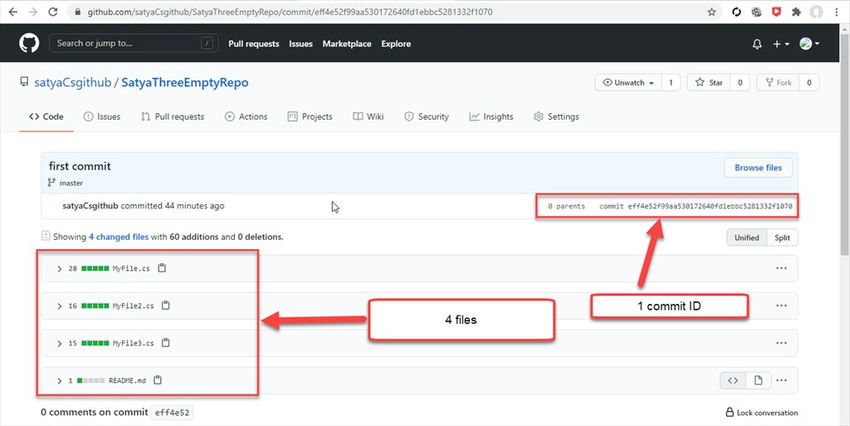Viewport: 850px width, 426px height.
Task: Click the watchers count next to Unwatch
Action: coord(671,82)
